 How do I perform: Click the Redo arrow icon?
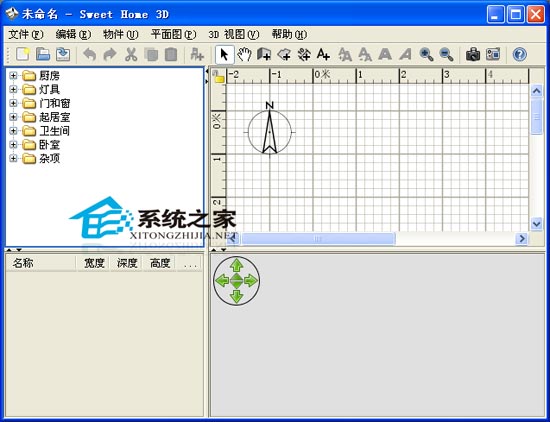click(110, 54)
